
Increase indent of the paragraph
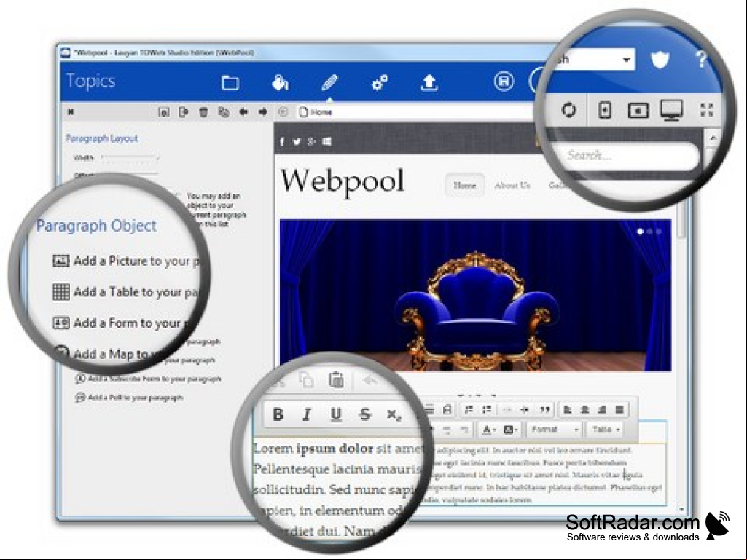tap(525, 409)
